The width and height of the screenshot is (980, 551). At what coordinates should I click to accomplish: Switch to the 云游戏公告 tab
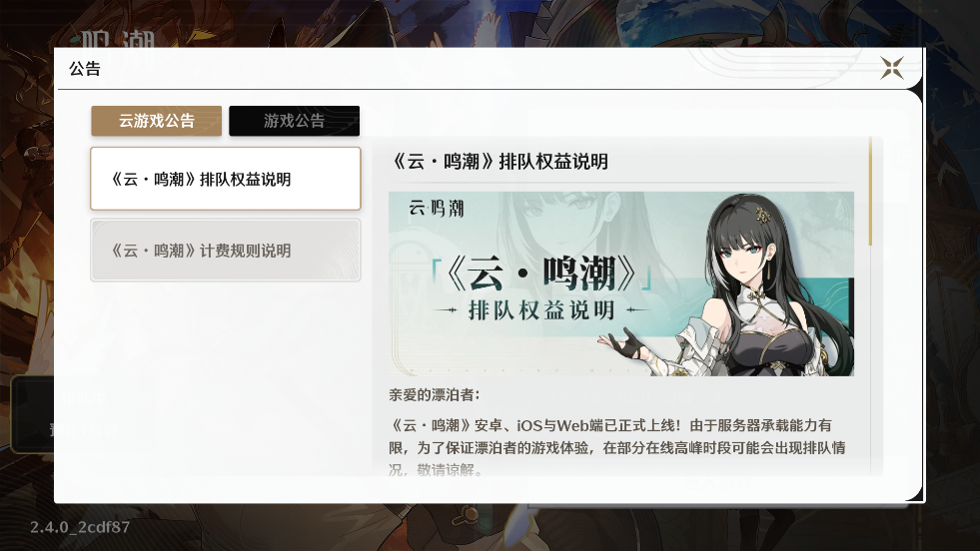pyautogui.click(x=156, y=121)
